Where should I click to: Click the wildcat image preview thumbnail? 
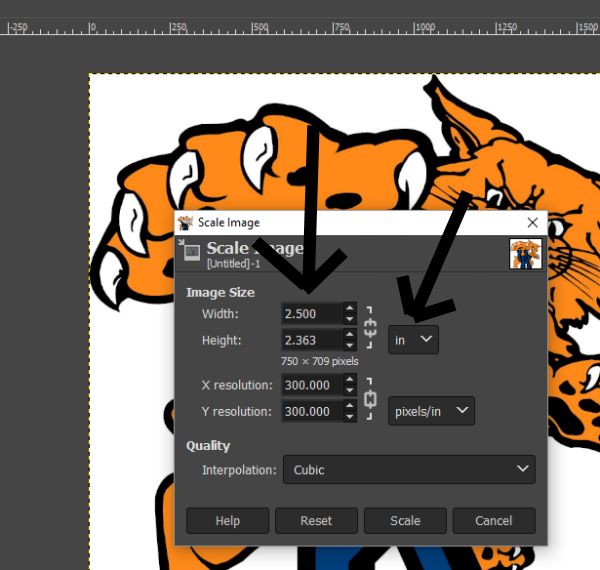pyautogui.click(x=525, y=254)
